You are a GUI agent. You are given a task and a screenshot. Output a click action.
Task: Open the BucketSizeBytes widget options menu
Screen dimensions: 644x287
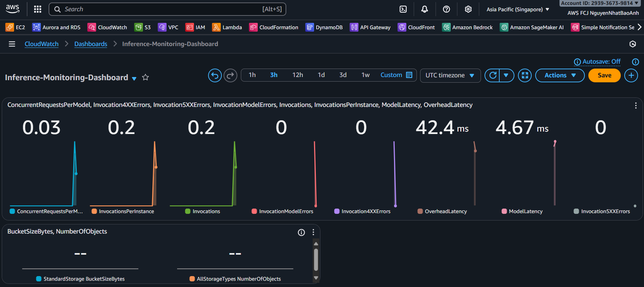click(x=313, y=232)
